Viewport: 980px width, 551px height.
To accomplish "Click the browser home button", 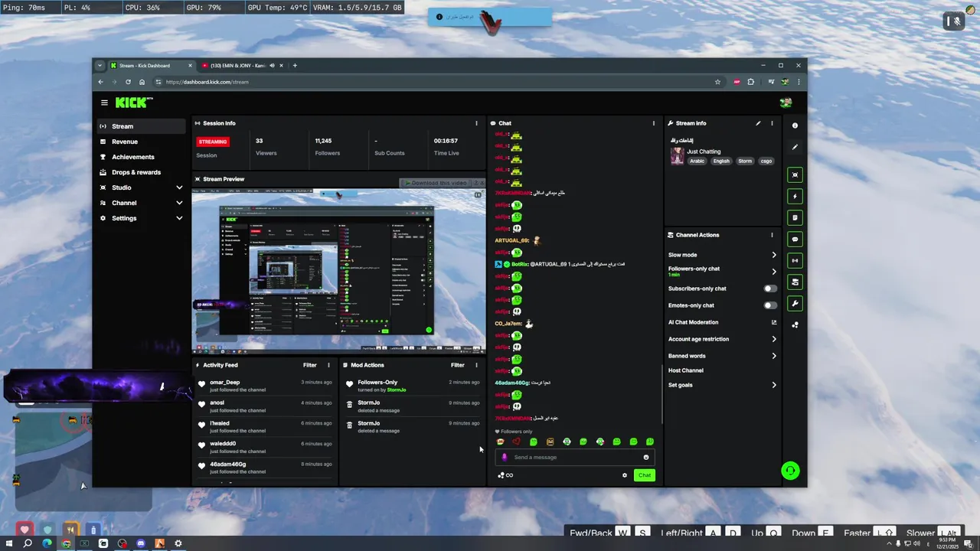I will coord(142,82).
